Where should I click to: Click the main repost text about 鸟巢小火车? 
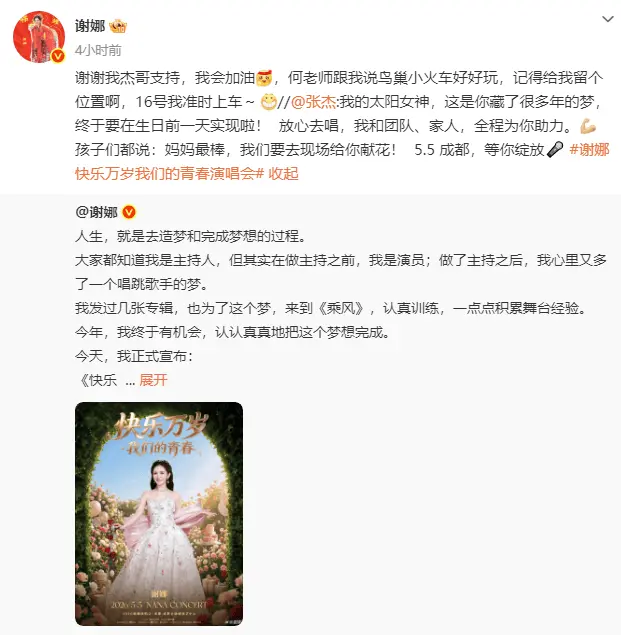point(339,90)
